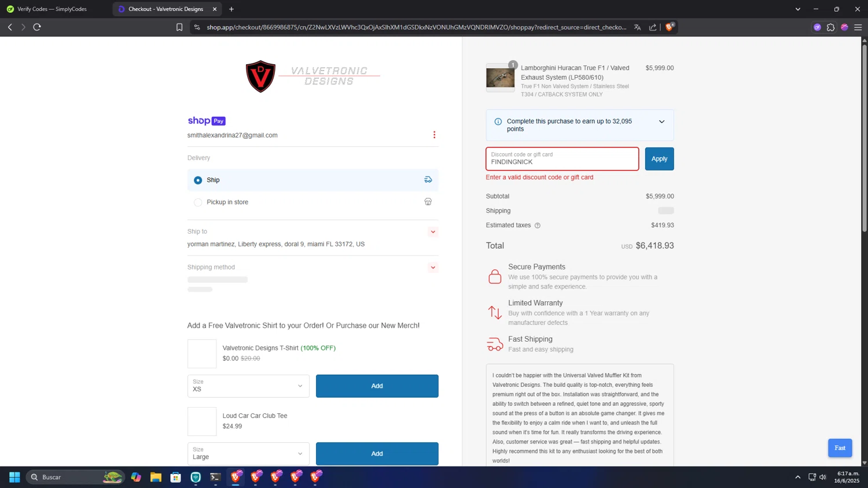Share this page via the share icon

click(x=653, y=27)
